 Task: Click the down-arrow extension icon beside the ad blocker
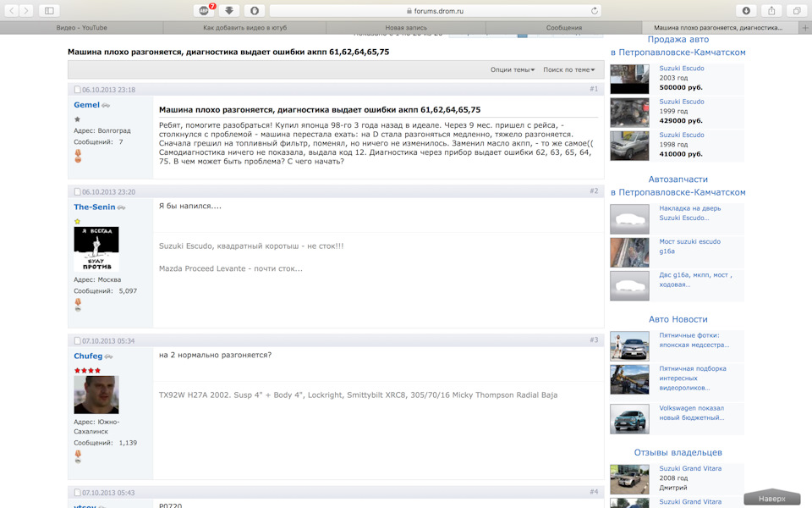point(229,10)
